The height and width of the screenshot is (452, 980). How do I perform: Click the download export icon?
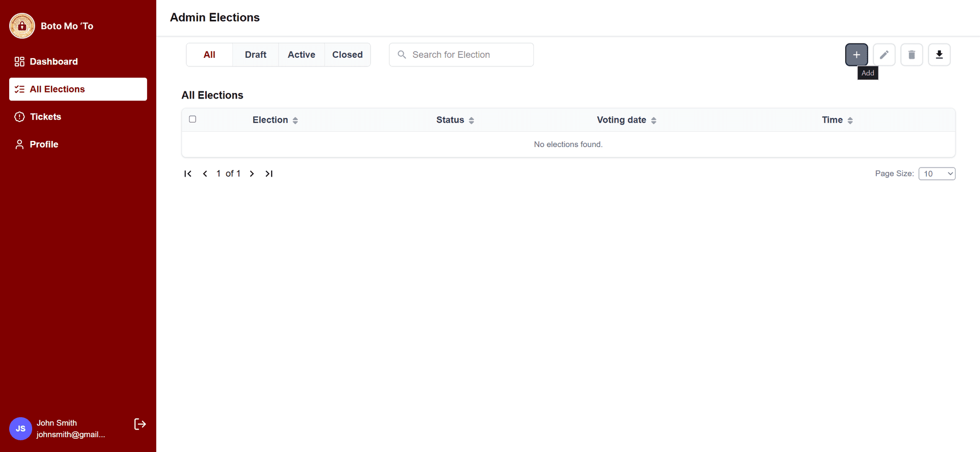click(939, 55)
